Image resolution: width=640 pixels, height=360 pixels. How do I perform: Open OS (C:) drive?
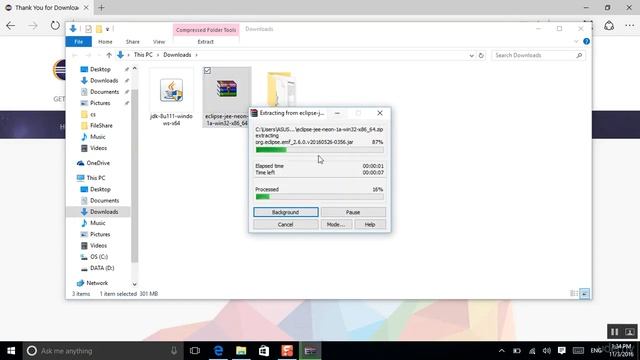[x=99, y=257]
